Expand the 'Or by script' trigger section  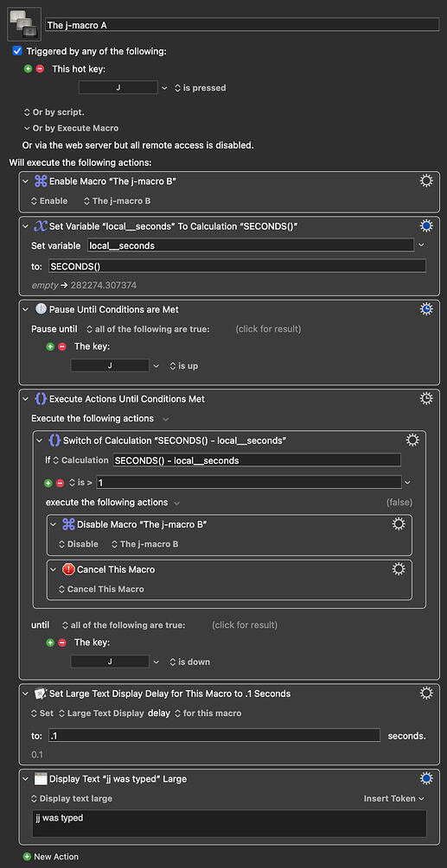[54, 111]
